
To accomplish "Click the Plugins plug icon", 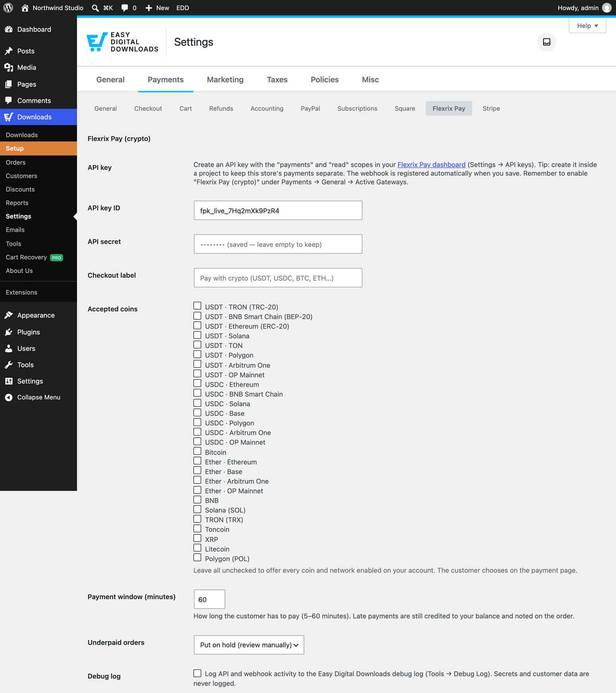I will coord(8,332).
